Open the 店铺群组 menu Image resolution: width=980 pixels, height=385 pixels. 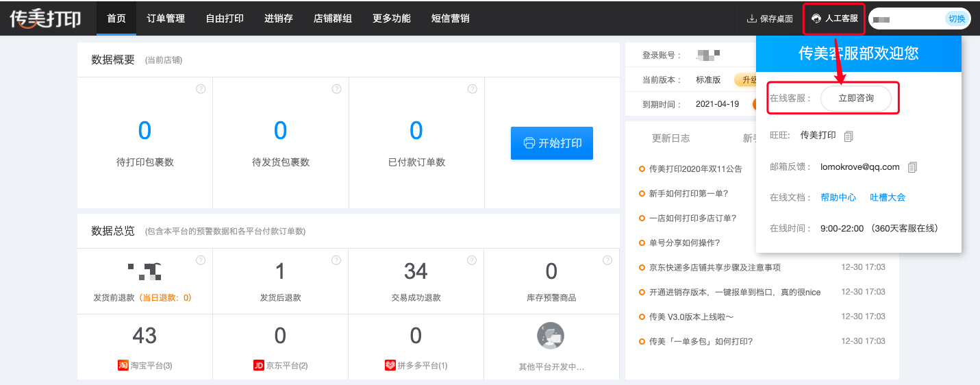coord(333,18)
